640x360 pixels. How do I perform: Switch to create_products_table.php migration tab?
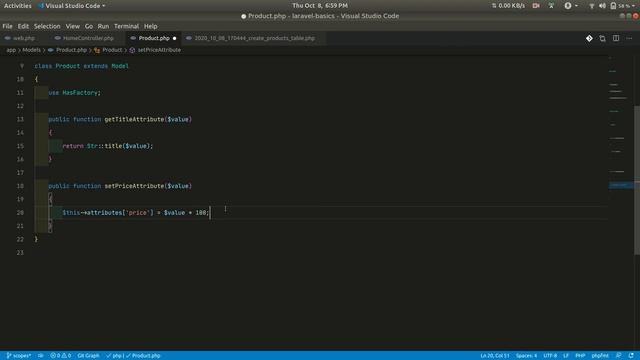pos(254,38)
